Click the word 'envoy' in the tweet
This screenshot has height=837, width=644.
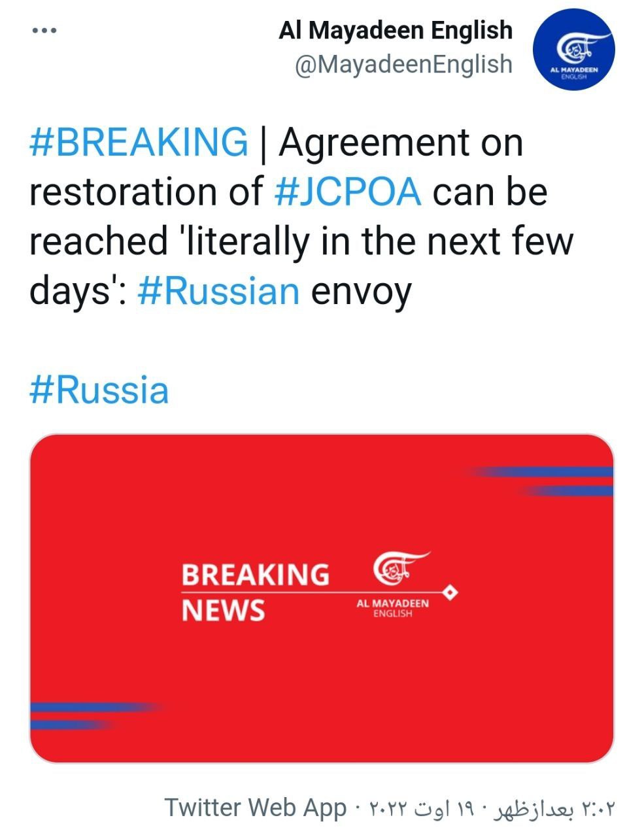pyautogui.click(x=361, y=290)
